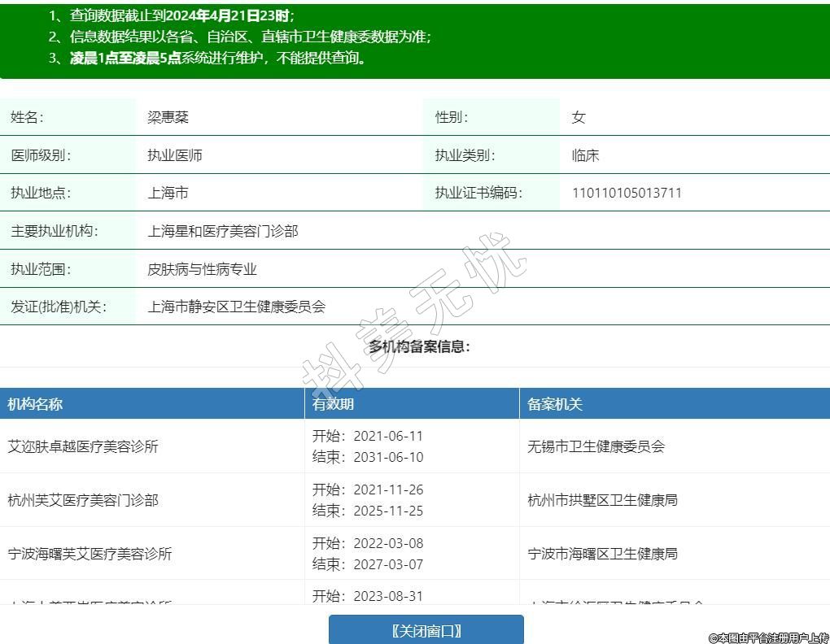Click the 上海星和医疗美容门诊部 institution value
This screenshot has width=830, height=644.
tap(223, 231)
